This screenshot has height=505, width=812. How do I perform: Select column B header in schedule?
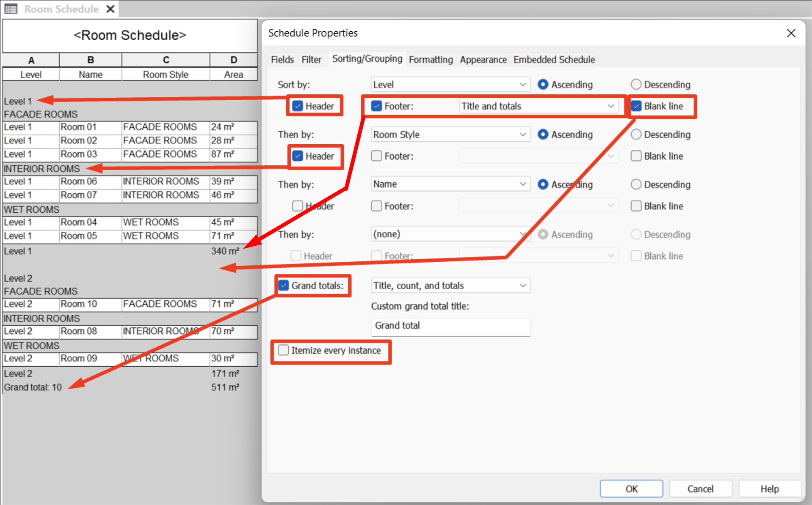tap(91, 60)
